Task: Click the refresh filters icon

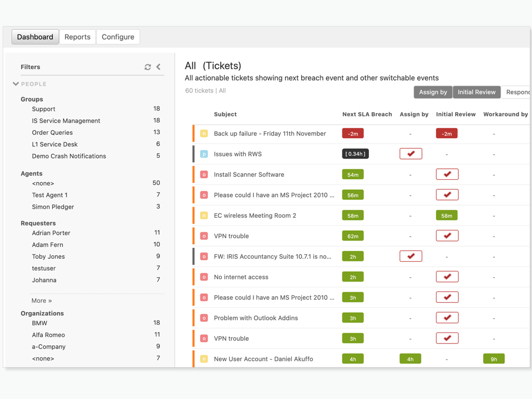Action: [148, 67]
